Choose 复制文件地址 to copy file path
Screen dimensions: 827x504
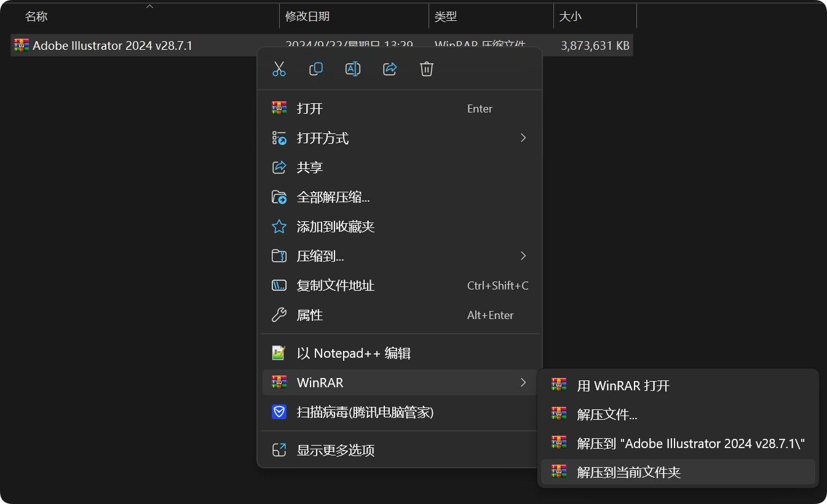click(336, 286)
